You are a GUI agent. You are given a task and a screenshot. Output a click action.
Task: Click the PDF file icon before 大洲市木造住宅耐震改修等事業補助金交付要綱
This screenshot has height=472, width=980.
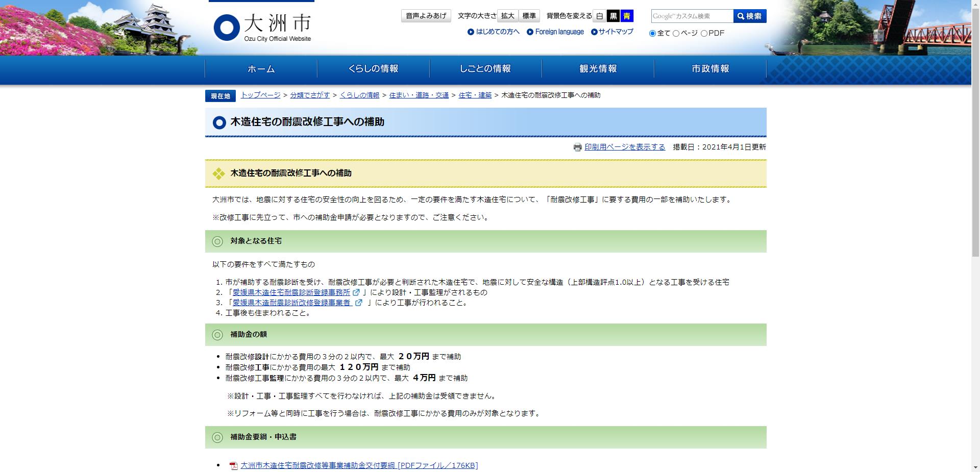[233, 465]
